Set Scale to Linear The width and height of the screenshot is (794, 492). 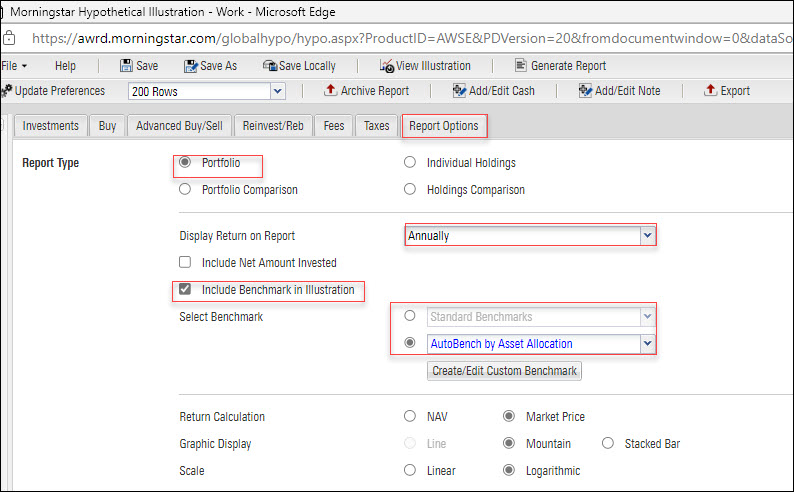pyautogui.click(x=410, y=470)
